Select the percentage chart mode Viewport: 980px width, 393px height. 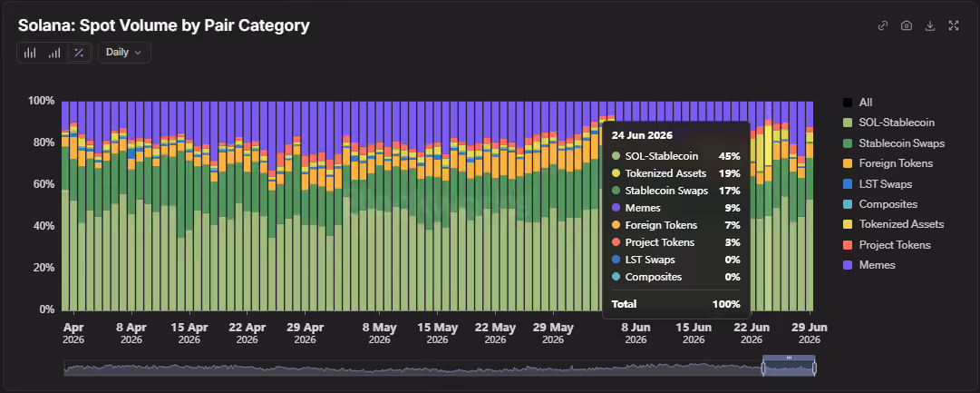pos(79,53)
